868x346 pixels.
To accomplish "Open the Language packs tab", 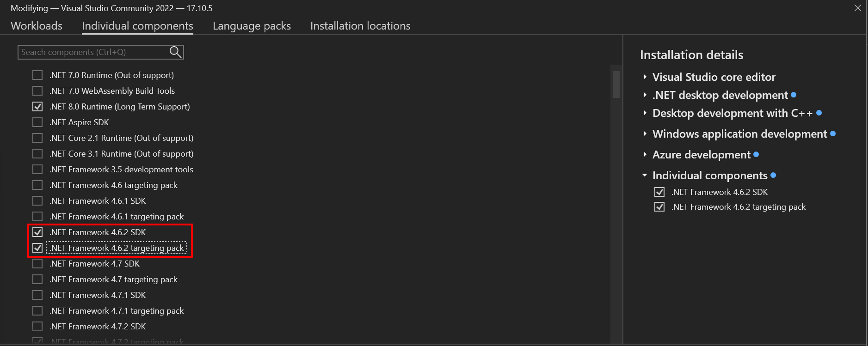I will pyautogui.click(x=251, y=26).
